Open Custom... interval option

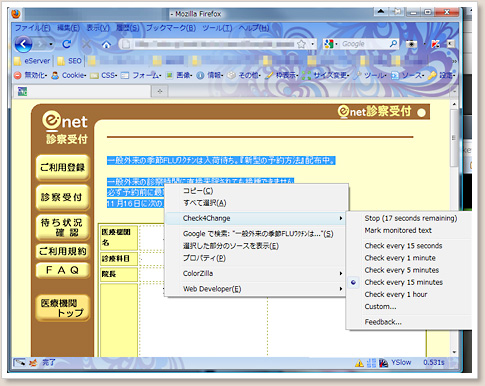click(380, 307)
